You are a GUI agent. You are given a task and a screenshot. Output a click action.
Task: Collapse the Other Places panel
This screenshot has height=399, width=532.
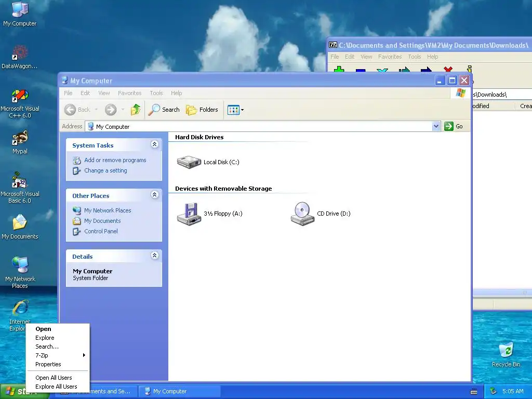tap(154, 195)
